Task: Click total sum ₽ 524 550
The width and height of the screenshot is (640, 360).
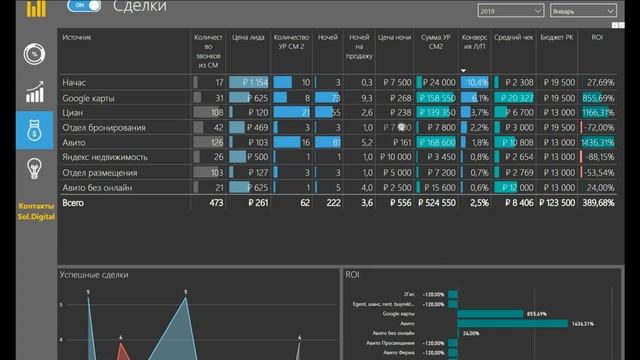Action: 437,203
